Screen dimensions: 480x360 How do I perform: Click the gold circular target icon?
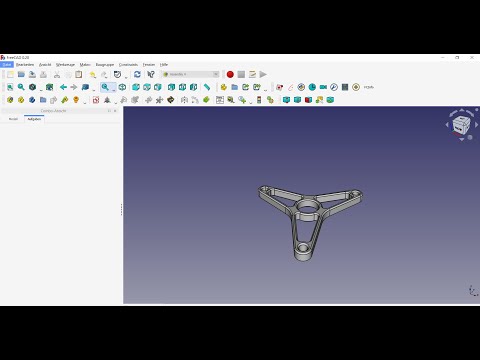point(356,87)
